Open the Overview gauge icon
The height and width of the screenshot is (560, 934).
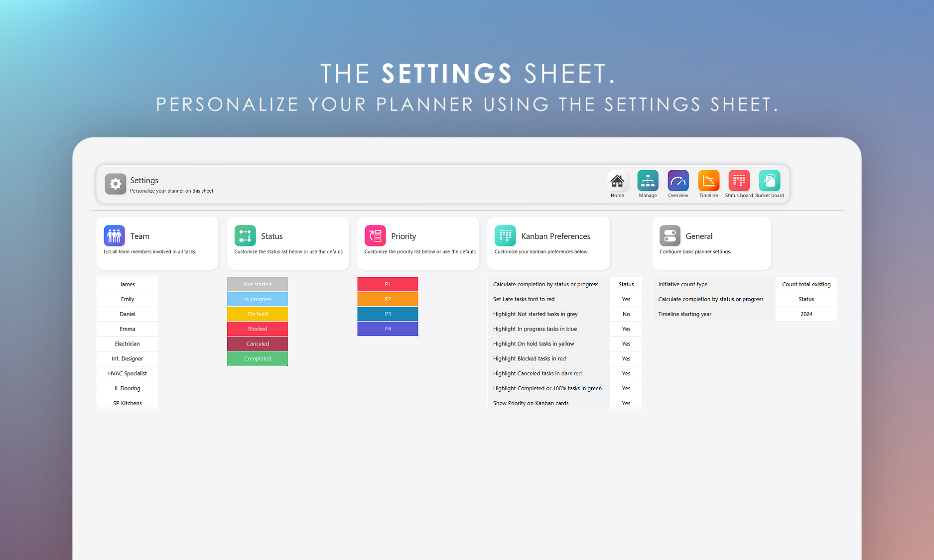coord(678,181)
